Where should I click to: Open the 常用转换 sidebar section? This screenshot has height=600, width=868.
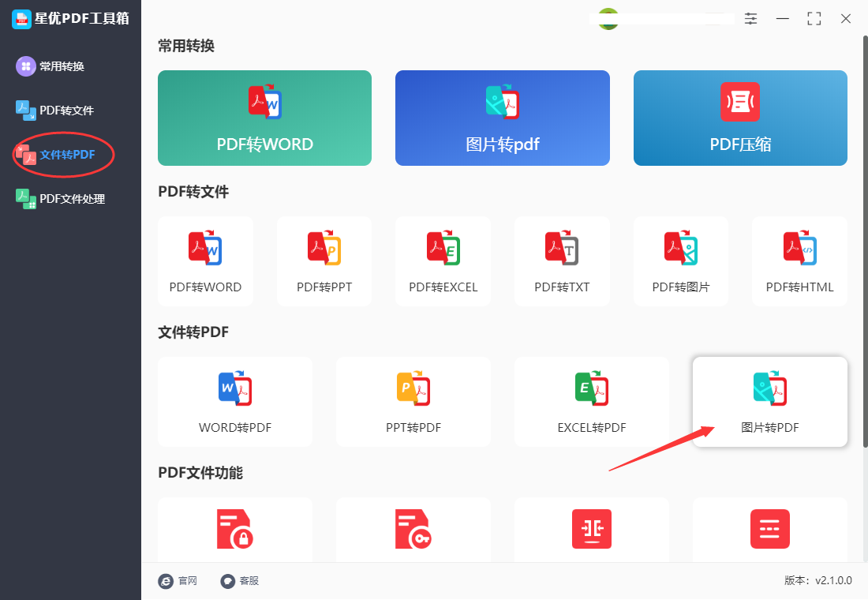51,66
